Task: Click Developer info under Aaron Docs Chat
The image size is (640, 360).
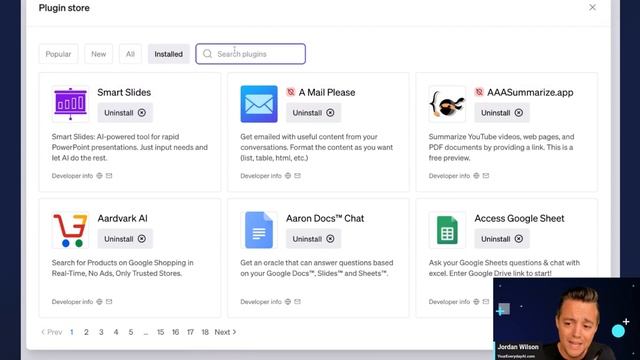Action: click(261, 302)
